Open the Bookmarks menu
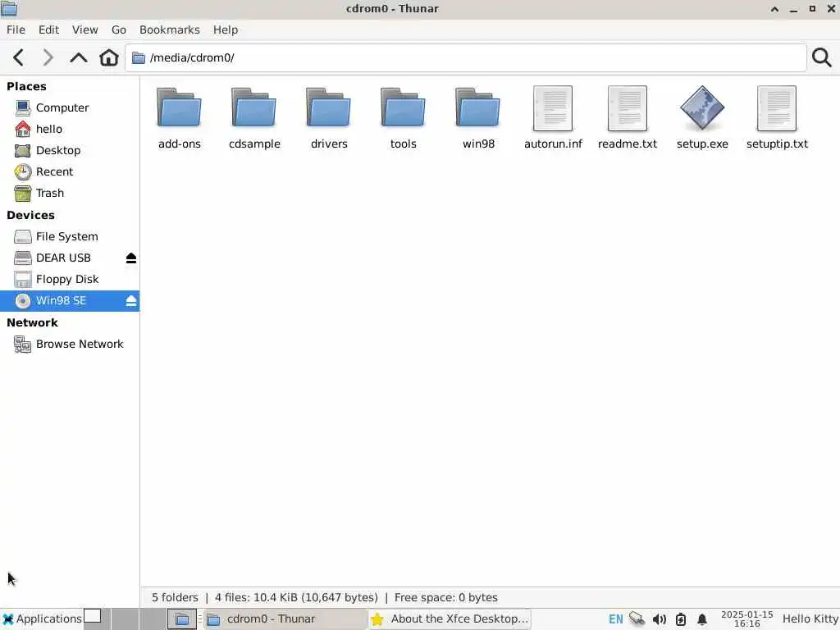This screenshot has width=840, height=630. 169,30
